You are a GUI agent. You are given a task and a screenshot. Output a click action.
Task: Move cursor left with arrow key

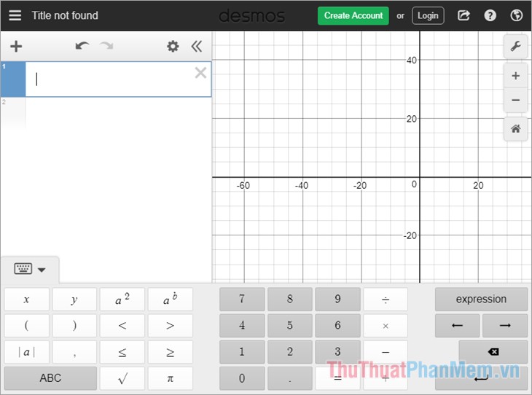pos(458,326)
